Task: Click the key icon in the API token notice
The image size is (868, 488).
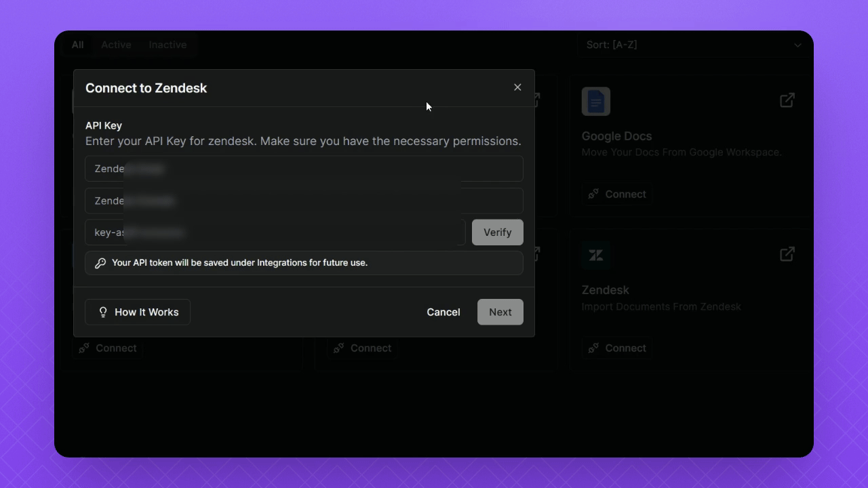Action: [100, 263]
